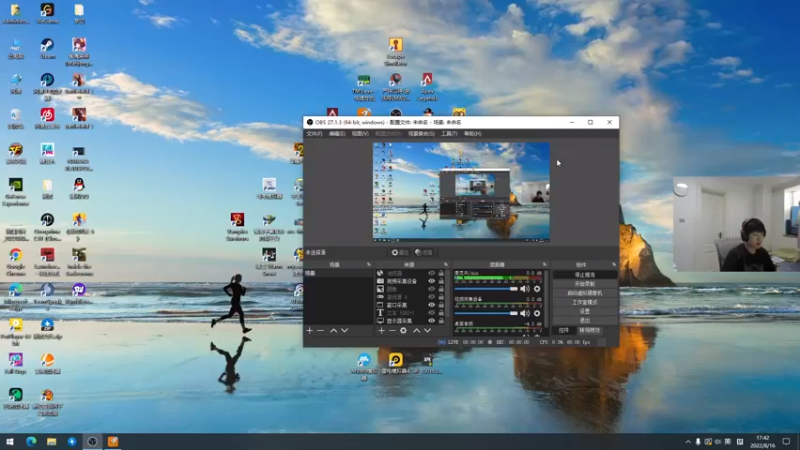
Task: Select the Text (GDI+) source T icon
Action: click(380, 312)
